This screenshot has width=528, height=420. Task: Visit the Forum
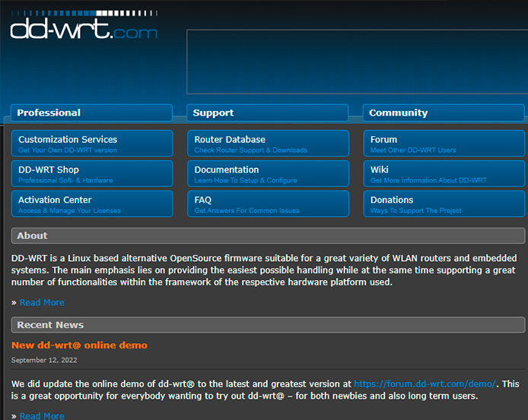(x=444, y=144)
